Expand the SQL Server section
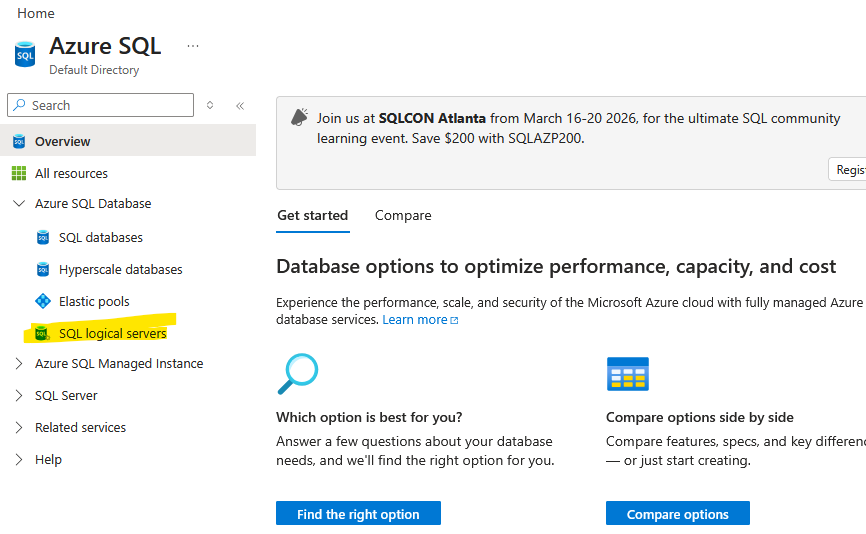This screenshot has height=534, width=866. pyautogui.click(x=19, y=396)
